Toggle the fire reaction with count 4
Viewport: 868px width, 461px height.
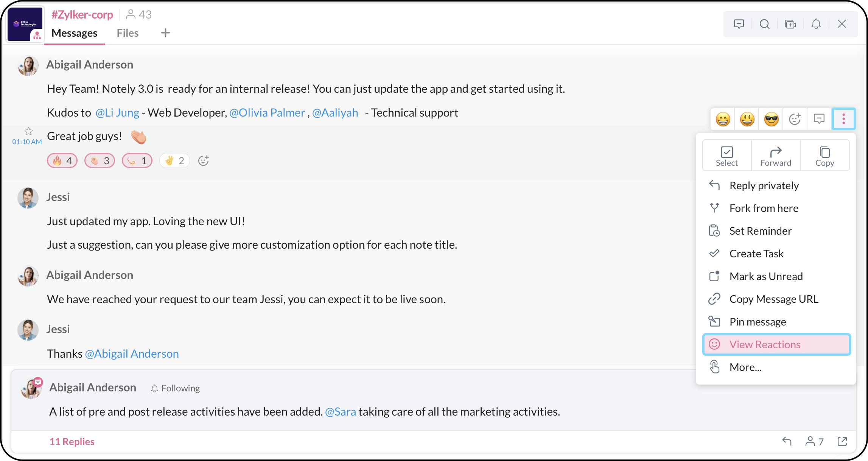(62, 161)
